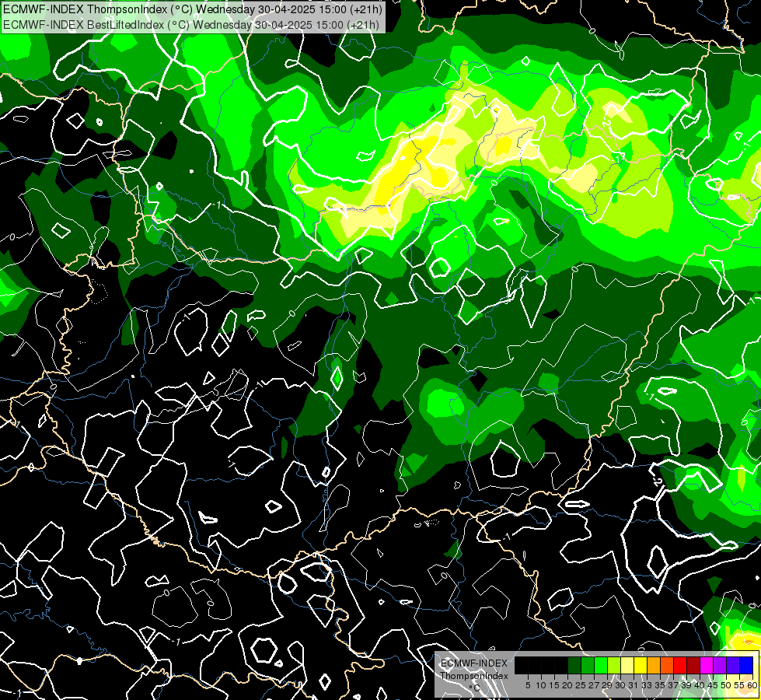Click the °C unit label in the legend
Image resolution: width=761 pixels, height=700 pixels.
[x=475, y=688]
